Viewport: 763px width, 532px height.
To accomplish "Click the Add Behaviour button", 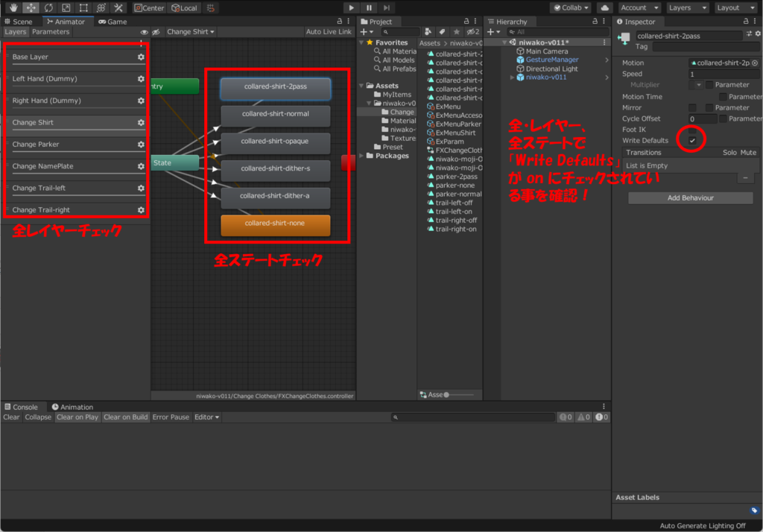I will (690, 198).
